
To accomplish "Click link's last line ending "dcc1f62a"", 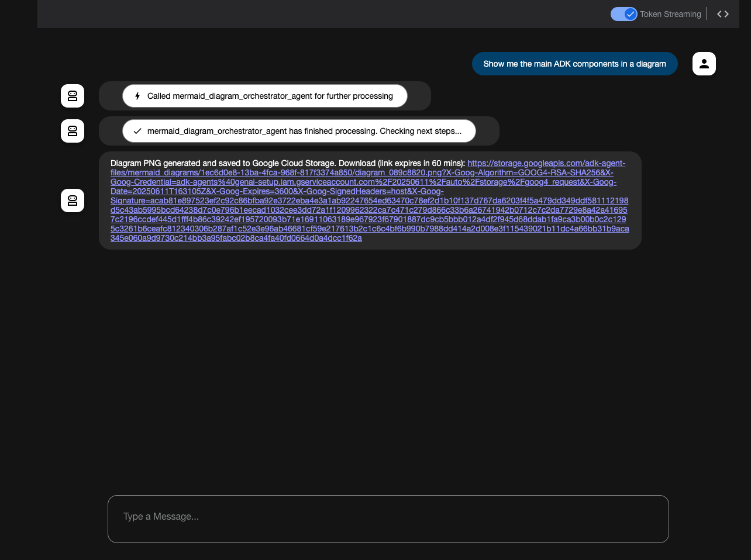I will [236, 238].
